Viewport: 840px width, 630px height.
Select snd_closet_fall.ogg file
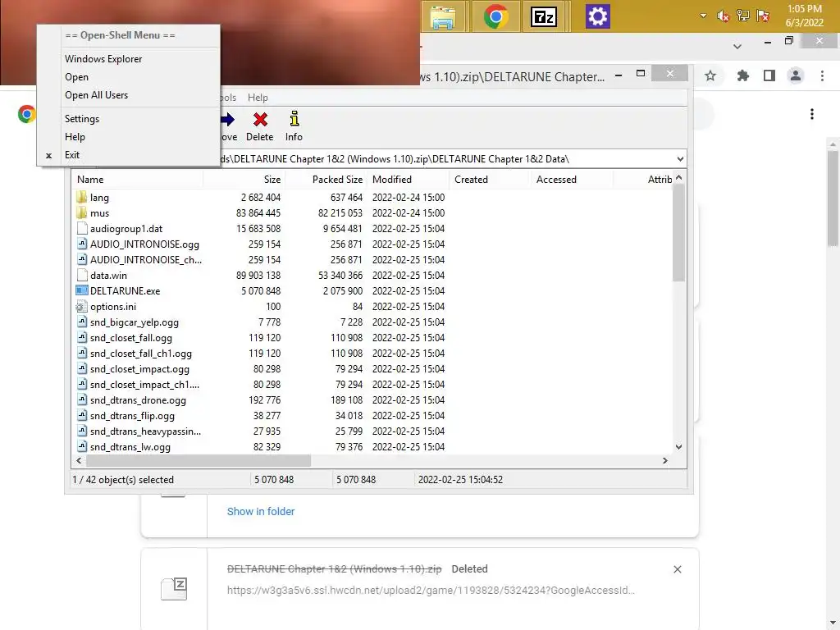click(x=130, y=338)
